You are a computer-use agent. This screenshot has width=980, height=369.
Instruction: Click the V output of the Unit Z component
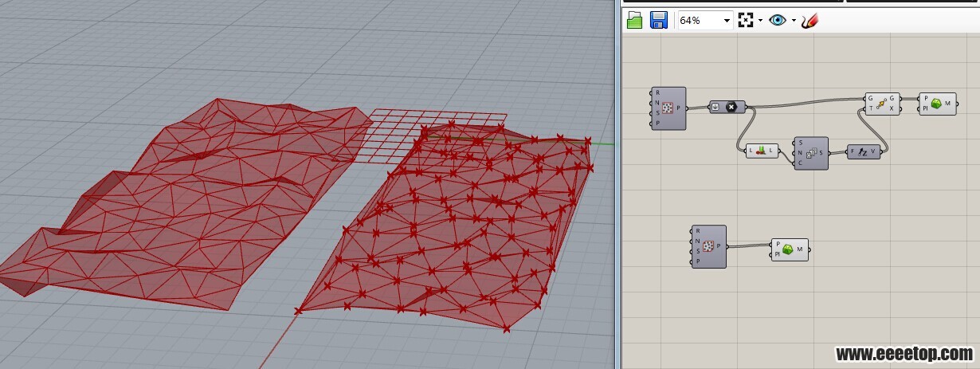[875, 151]
